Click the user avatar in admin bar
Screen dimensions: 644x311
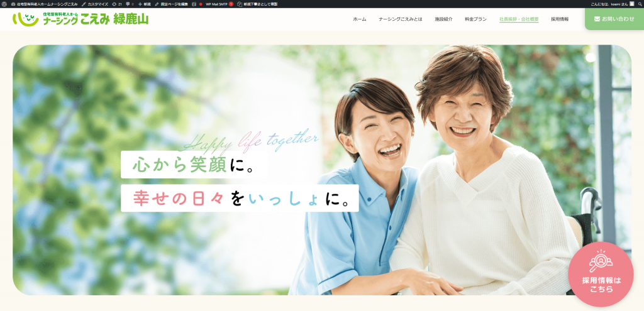click(631, 4)
